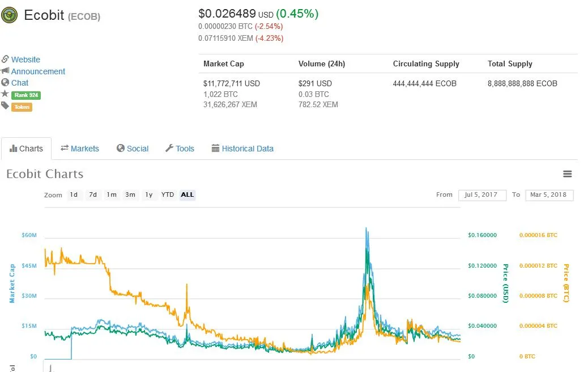Click the To date field Mar 5, 2018
Screen dimensions: 588x372
pyautogui.click(x=549, y=195)
